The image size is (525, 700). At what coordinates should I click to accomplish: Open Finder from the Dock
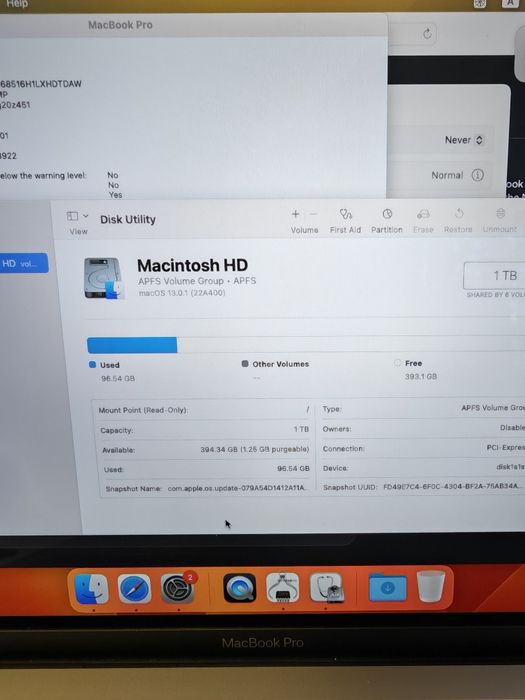[x=92, y=589]
